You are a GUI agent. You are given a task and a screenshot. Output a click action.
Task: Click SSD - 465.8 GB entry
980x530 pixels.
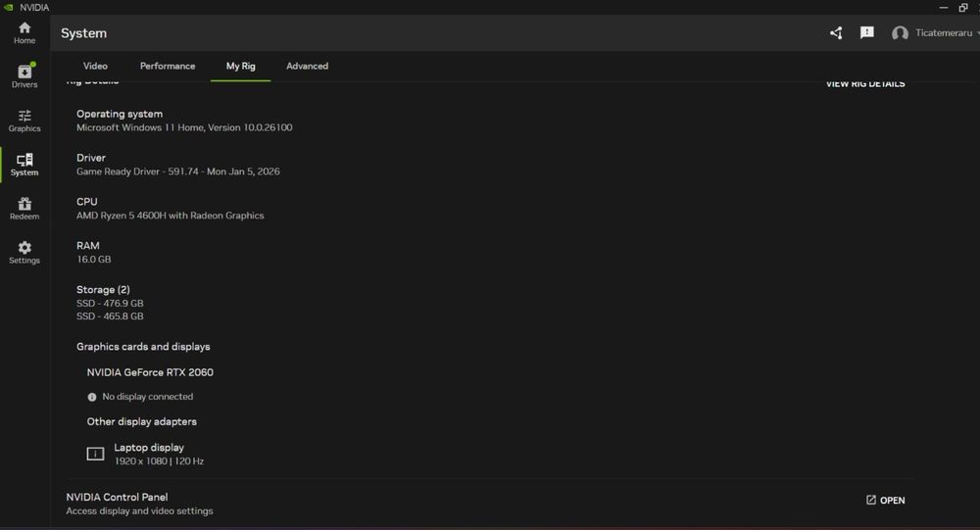110,316
